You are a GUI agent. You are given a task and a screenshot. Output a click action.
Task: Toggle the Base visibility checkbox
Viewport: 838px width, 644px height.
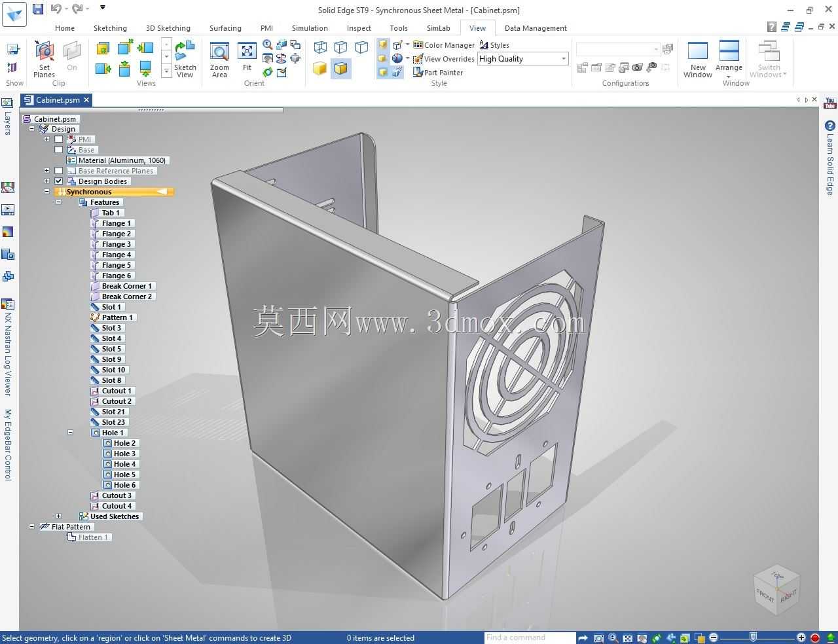pos(59,150)
